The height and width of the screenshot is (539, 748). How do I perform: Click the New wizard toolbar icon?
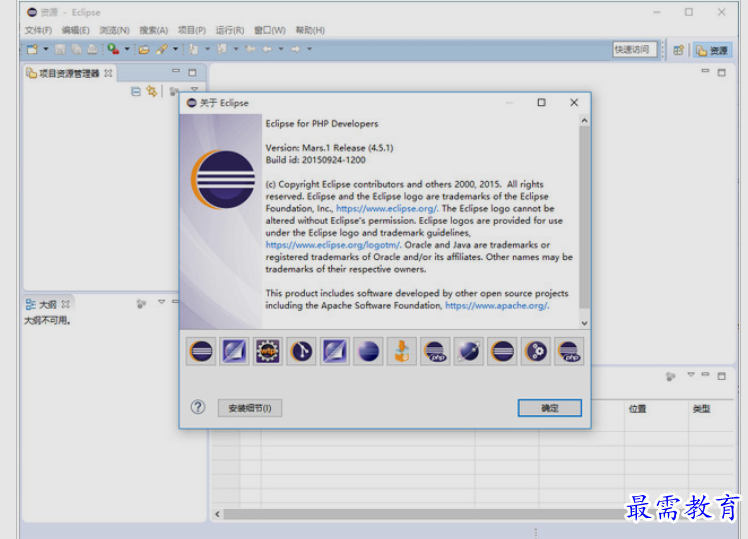(x=32, y=49)
